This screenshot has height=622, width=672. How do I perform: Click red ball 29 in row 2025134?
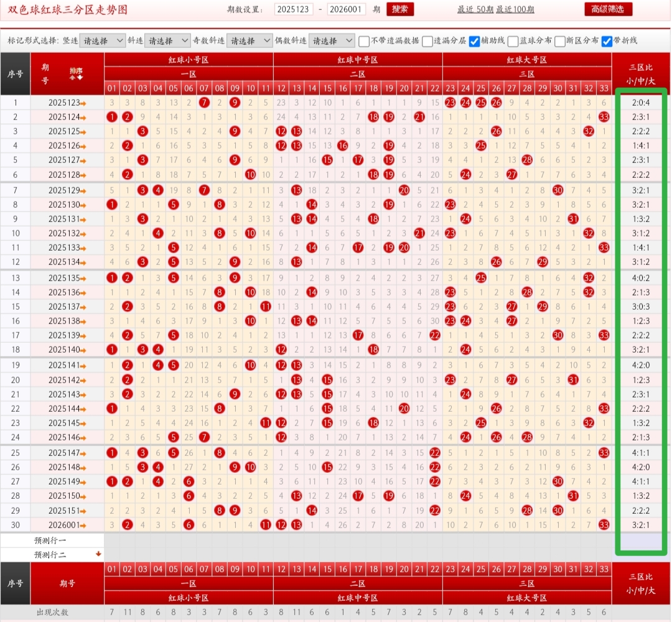tap(543, 262)
